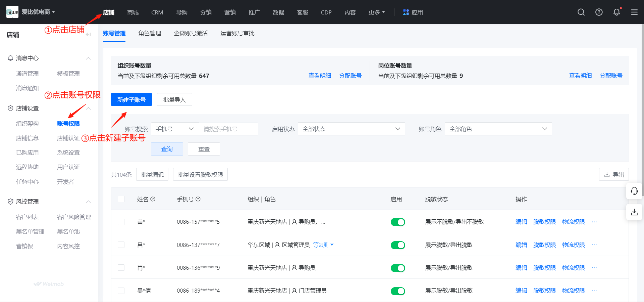Click the 消息中心 bell icon in sidebar
644x302 pixels.
(10, 58)
